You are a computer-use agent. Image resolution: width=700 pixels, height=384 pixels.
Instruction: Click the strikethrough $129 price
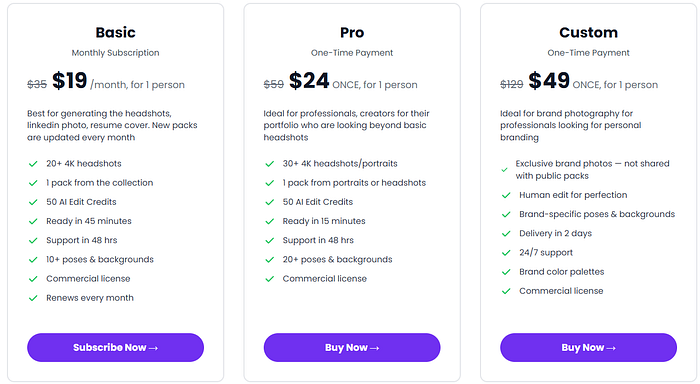coord(512,84)
